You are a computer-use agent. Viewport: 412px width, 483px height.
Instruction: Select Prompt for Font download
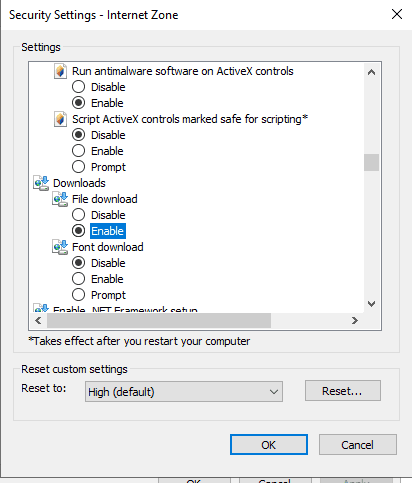(x=78, y=295)
